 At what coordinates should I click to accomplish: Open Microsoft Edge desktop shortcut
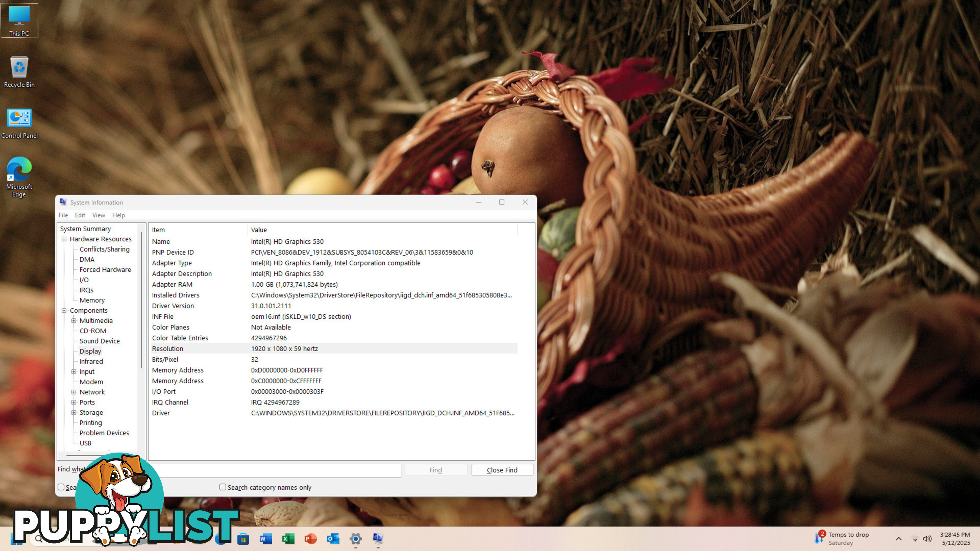tap(19, 177)
